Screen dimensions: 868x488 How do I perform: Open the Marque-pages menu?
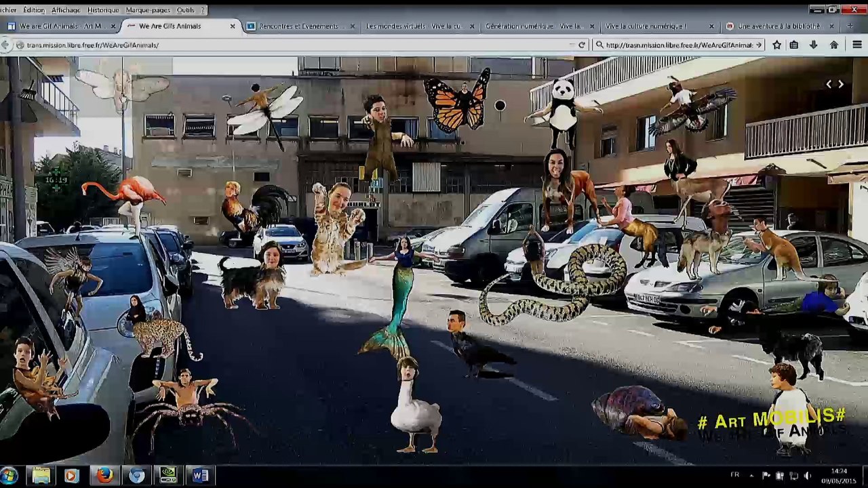click(149, 10)
